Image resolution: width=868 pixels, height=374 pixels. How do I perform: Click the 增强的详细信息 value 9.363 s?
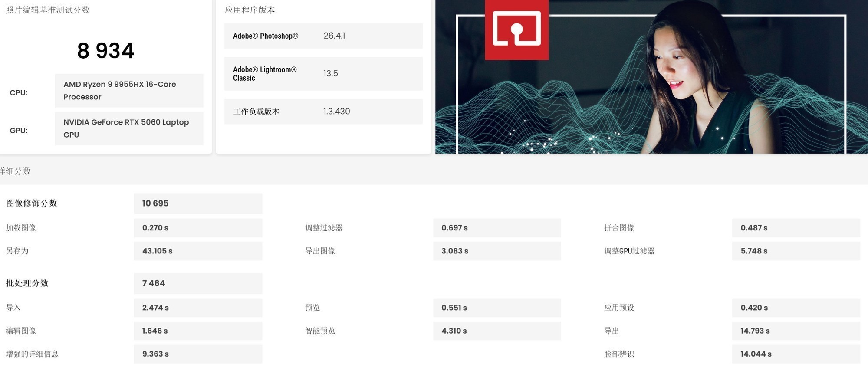(x=198, y=354)
